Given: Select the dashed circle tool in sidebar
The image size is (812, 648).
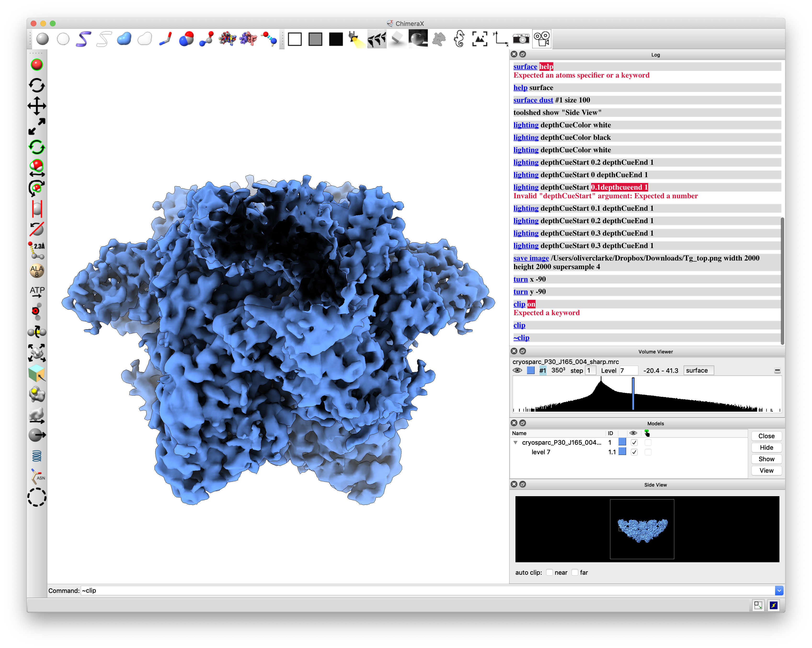Looking at the screenshot, I should [37, 497].
